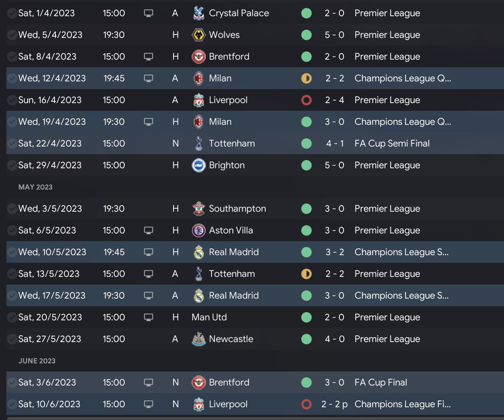Collapse the JUNE 2023 month section
The height and width of the screenshot is (420, 504).
tap(37, 361)
